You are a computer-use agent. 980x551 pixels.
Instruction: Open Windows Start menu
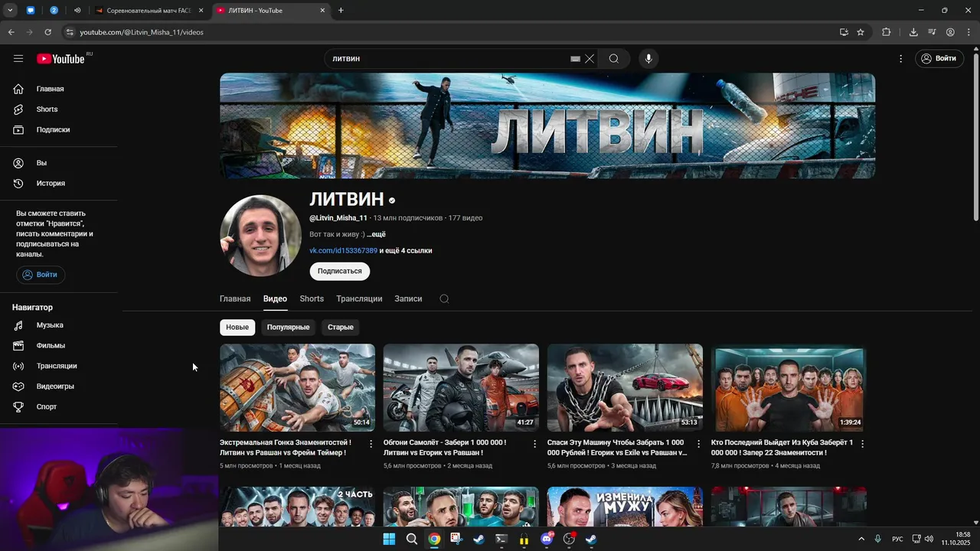pyautogui.click(x=389, y=539)
